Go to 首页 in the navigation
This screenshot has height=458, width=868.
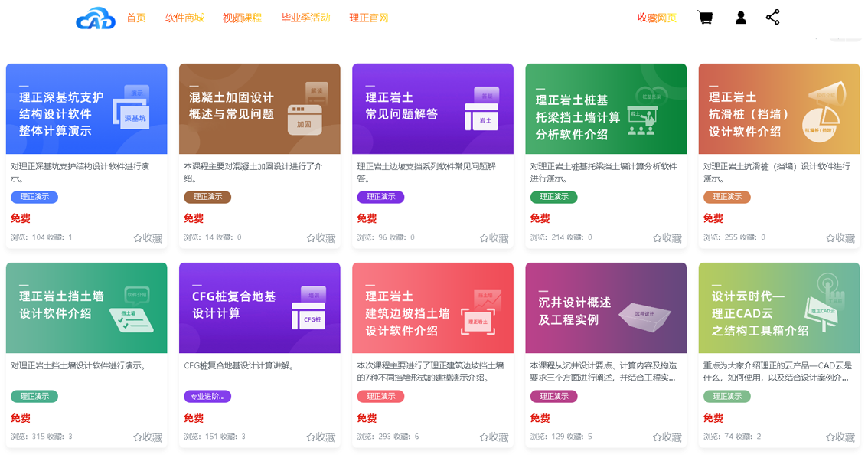click(x=136, y=18)
